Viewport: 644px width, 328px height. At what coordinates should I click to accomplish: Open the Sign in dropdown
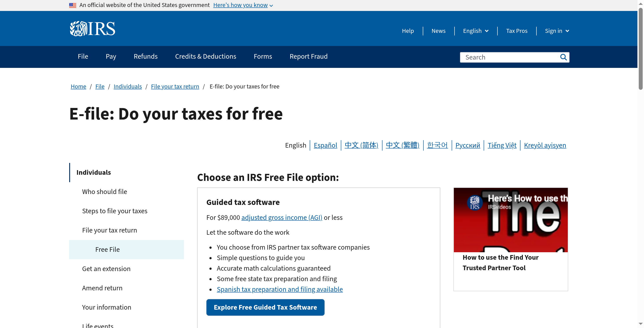click(557, 31)
